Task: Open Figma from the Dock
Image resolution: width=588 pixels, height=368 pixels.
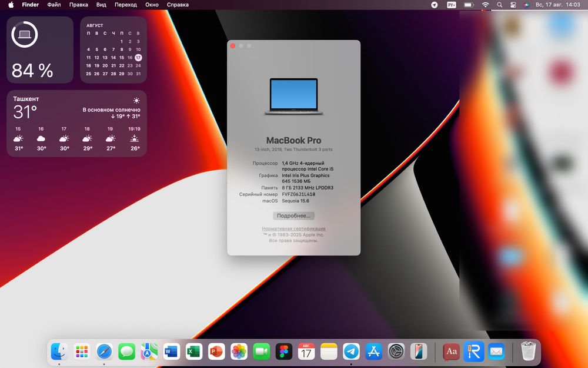Action: 284,352
